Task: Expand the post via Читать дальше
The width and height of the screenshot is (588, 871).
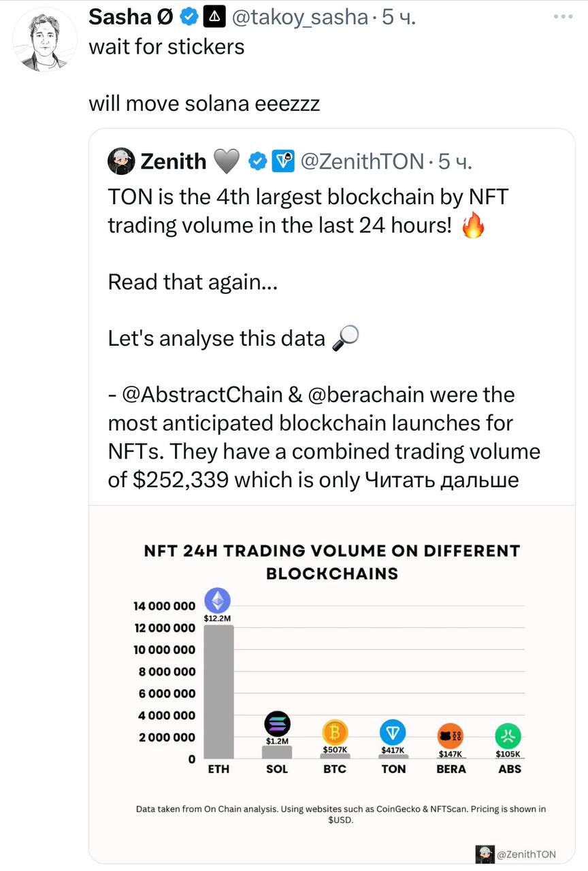Action: tap(442, 480)
